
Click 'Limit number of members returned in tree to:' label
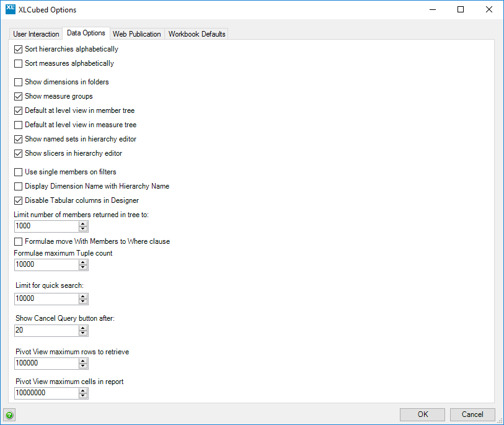81,215
